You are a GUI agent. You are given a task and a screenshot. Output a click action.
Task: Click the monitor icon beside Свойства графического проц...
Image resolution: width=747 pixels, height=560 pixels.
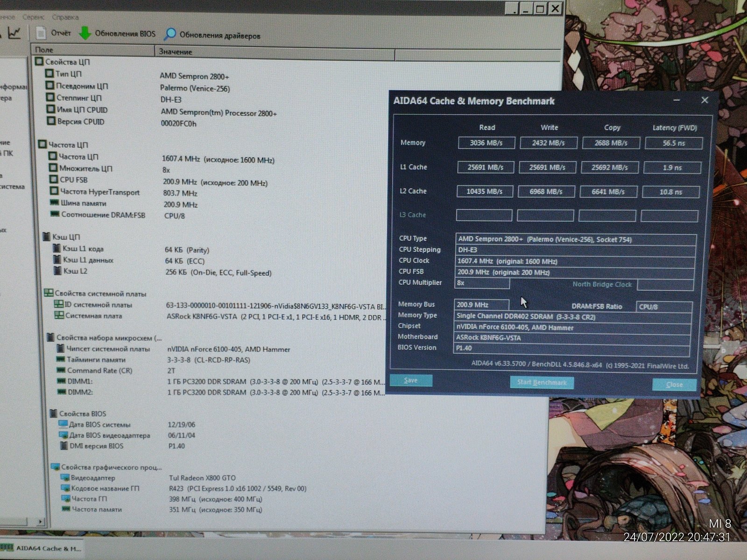coord(55,467)
